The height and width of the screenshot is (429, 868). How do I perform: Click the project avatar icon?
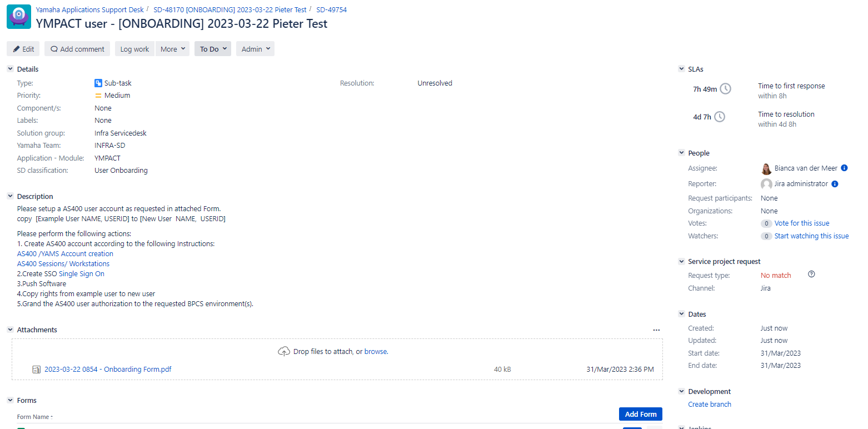[19, 17]
